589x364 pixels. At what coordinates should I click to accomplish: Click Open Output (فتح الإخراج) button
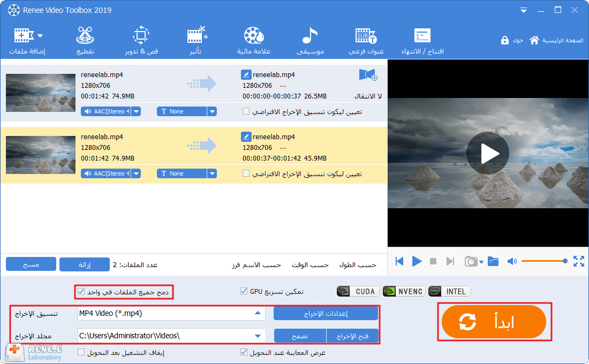[352, 336]
